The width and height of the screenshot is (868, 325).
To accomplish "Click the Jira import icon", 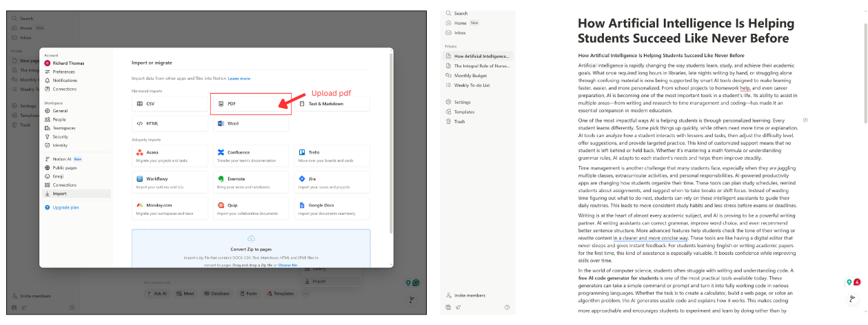I will (302, 178).
